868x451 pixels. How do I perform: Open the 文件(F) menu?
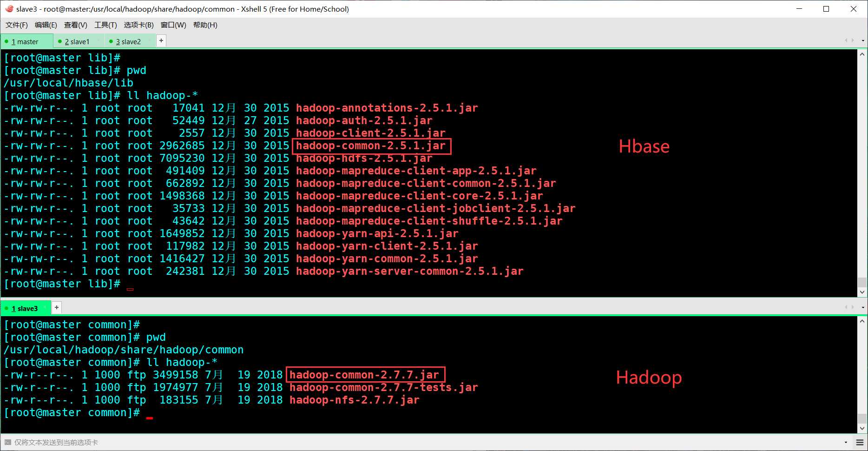click(x=17, y=25)
